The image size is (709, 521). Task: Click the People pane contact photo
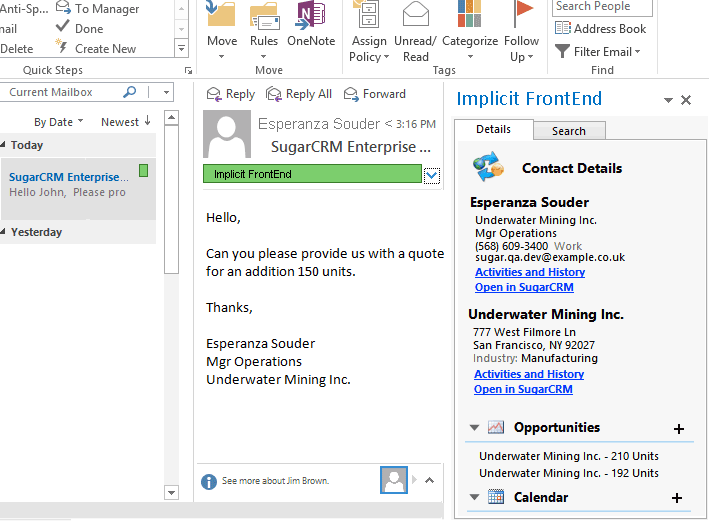(394, 480)
